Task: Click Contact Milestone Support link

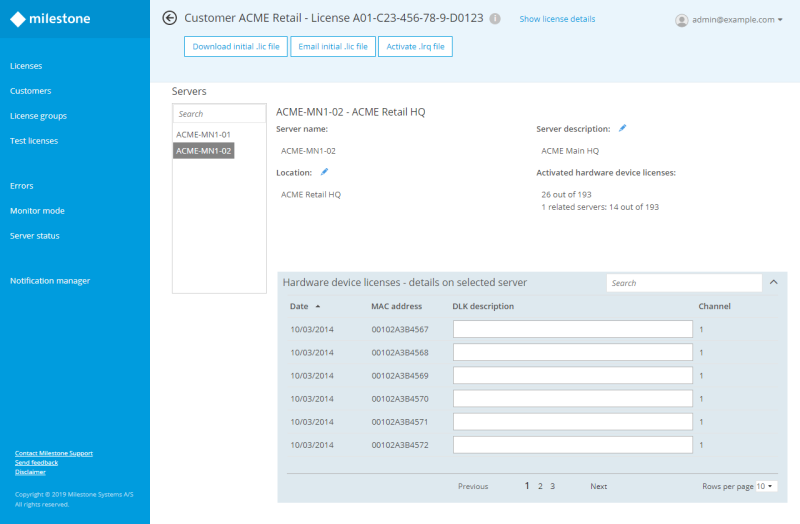Action: click(x=54, y=453)
